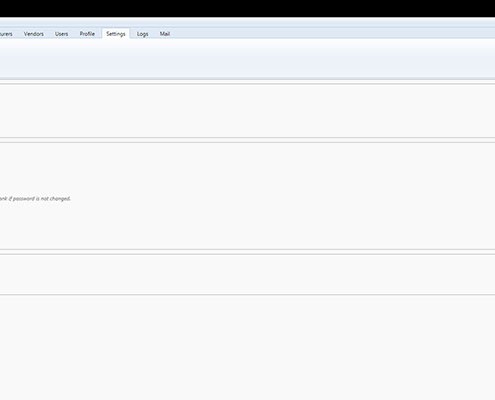Click inside the third settings section panel

pyautogui.click(x=247, y=274)
